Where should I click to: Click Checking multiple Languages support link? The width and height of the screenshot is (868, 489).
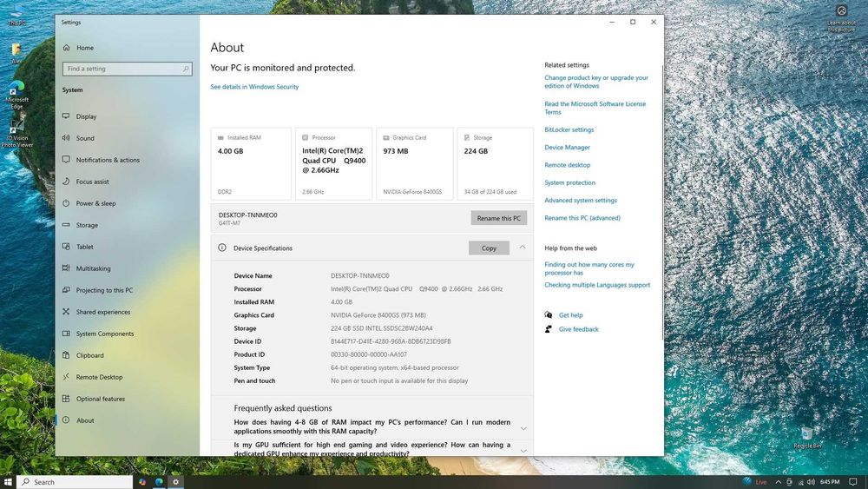(597, 285)
